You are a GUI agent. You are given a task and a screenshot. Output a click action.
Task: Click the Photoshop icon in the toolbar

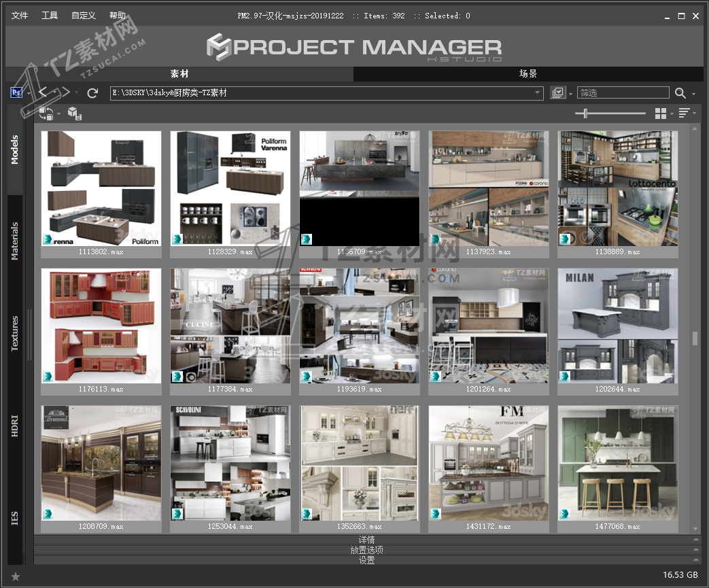pos(17,92)
